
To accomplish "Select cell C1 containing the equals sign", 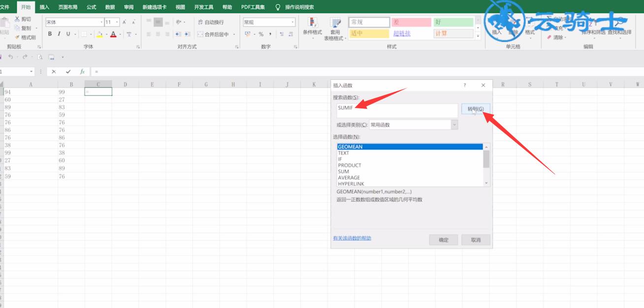I will 98,92.
